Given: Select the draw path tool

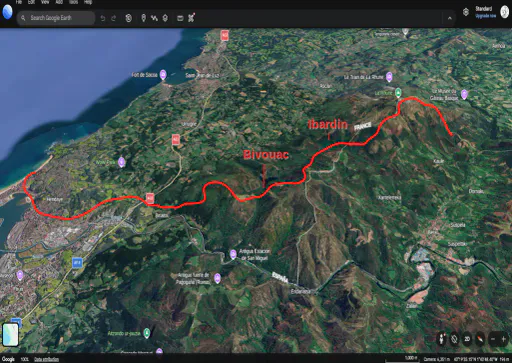Looking at the screenshot, I should [x=154, y=18].
